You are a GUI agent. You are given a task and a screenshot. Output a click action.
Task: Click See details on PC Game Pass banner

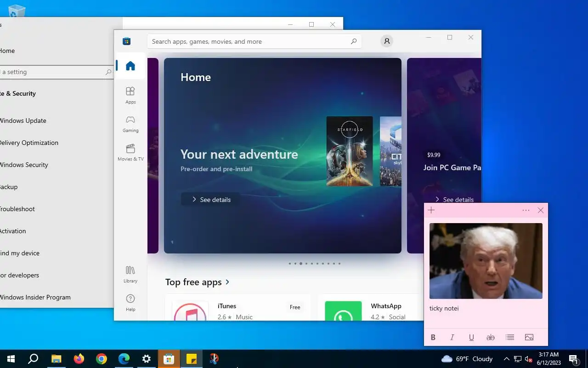pos(454,200)
